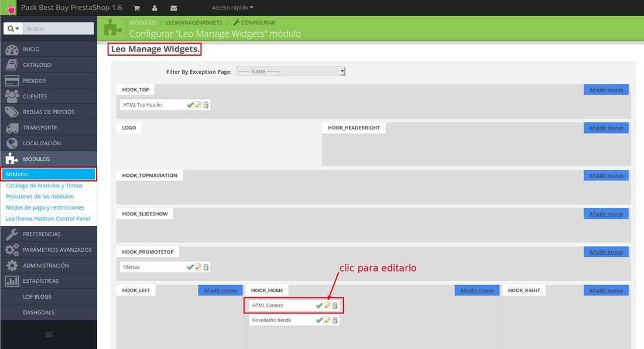Click Añadir nuevo for HOOK_HOME

[x=477, y=290]
